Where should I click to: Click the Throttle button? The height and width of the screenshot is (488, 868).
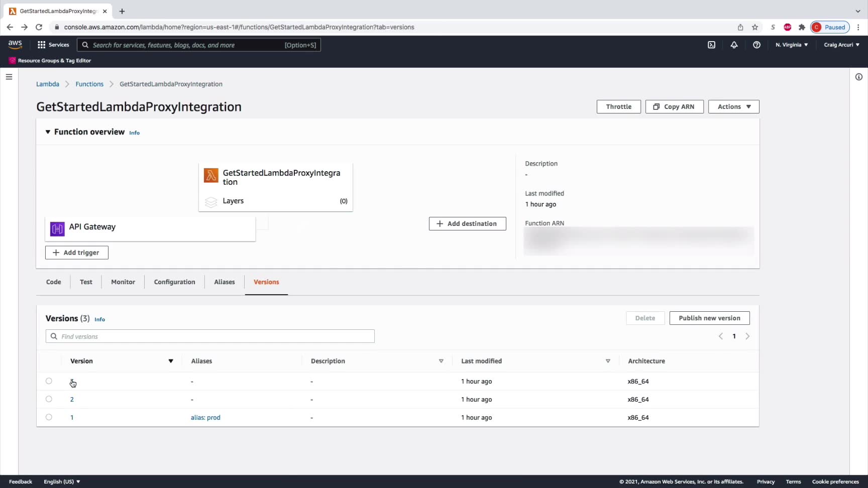coord(619,106)
